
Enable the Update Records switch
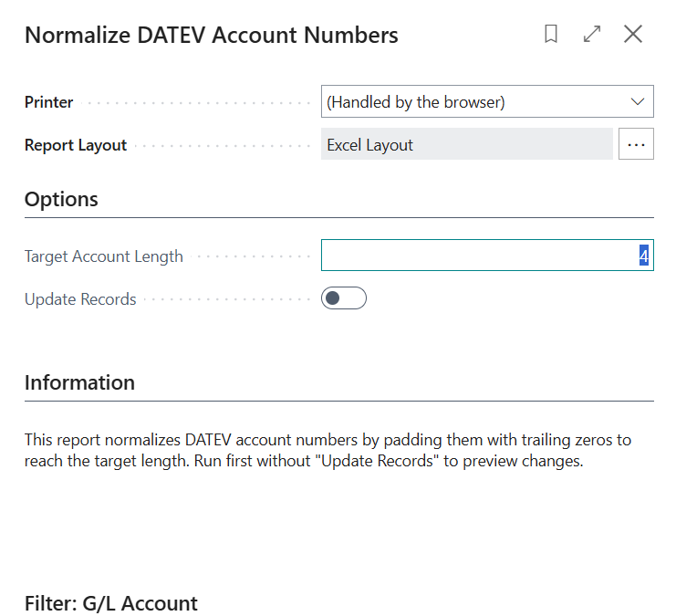tap(343, 298)
